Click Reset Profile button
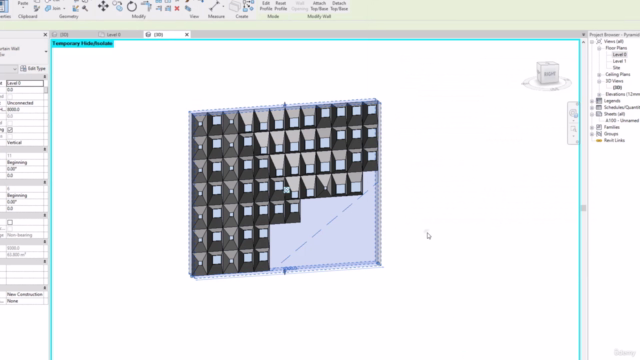Image resolution: width=640 pixels, height=360 pixels. [281, 6]
